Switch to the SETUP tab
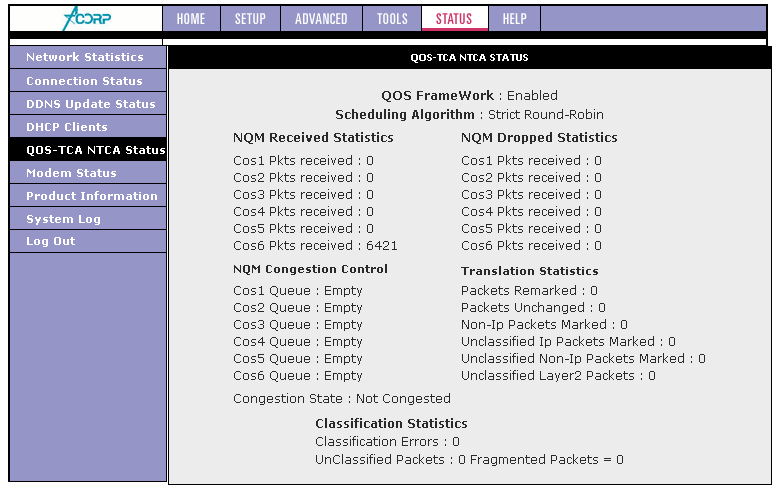The height and width of the screenshot is (496, 777). coord(250,19)
